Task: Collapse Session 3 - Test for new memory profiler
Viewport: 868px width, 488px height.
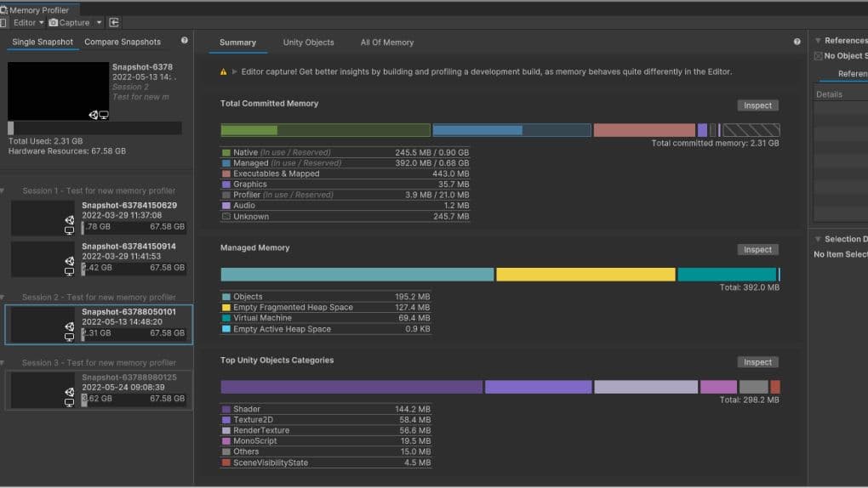Action: pyautogui.click(x=3, y=363)
